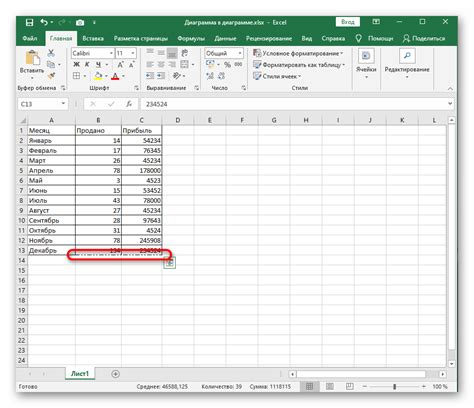Screen dimensions: 474x408
Task: Click the text Orientation icon
Action: [177, 76]
